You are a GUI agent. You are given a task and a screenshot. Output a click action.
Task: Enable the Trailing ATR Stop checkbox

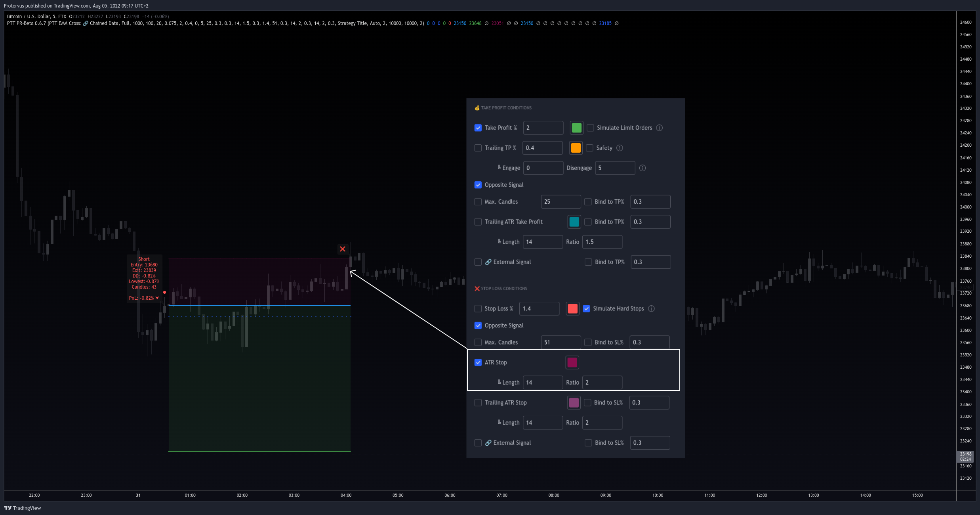(478, 402)
